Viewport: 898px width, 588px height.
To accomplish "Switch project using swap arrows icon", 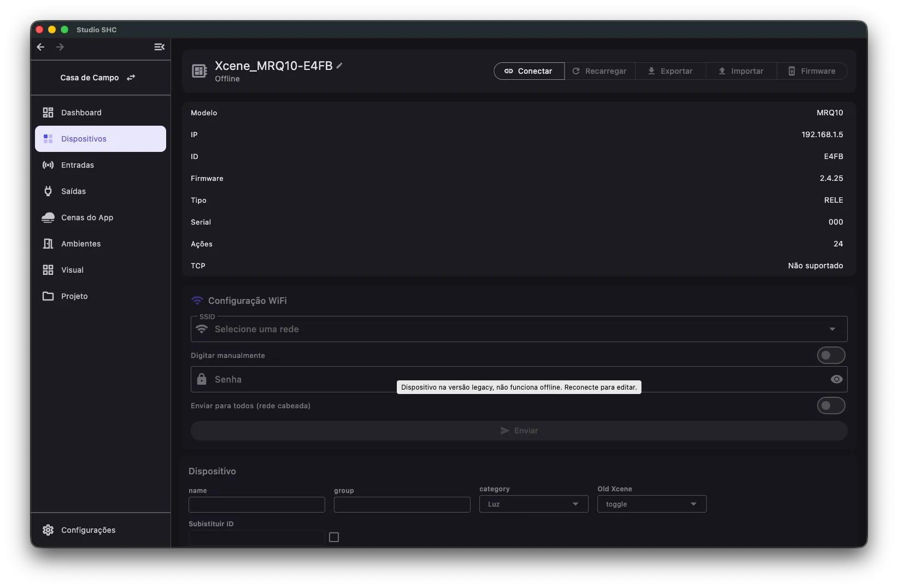I will tap(131, 78).
